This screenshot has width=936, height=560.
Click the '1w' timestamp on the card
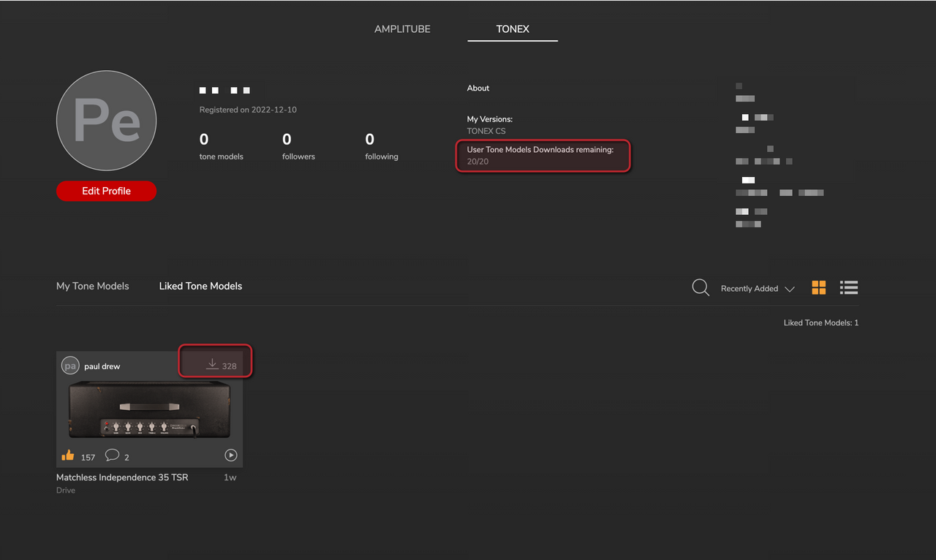tap(230, 477)
